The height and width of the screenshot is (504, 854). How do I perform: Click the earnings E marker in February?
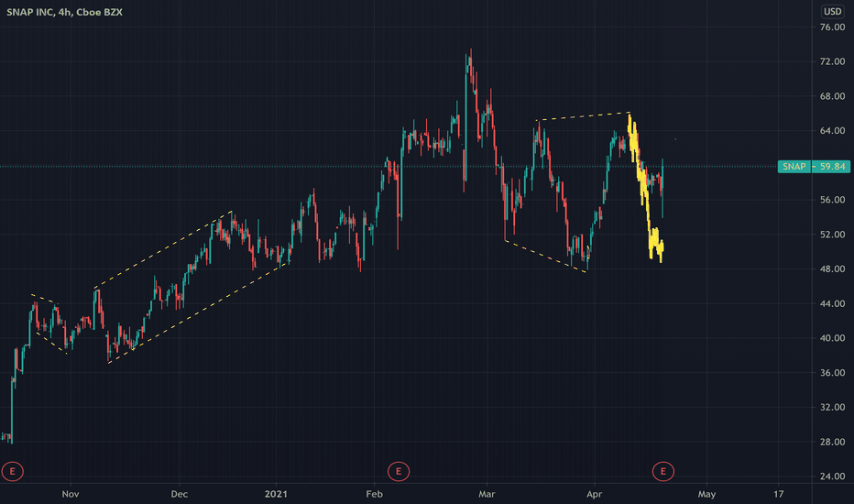click(398, 471)
